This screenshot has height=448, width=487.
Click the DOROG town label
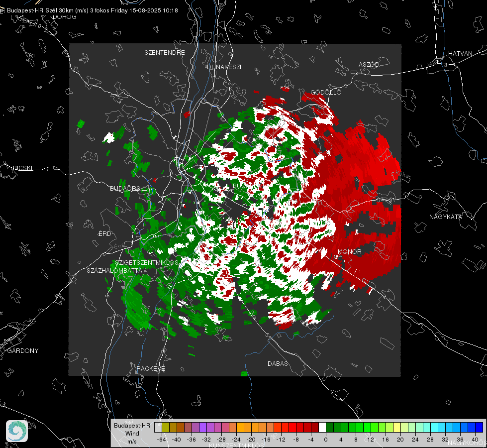[x=65, y=17]
